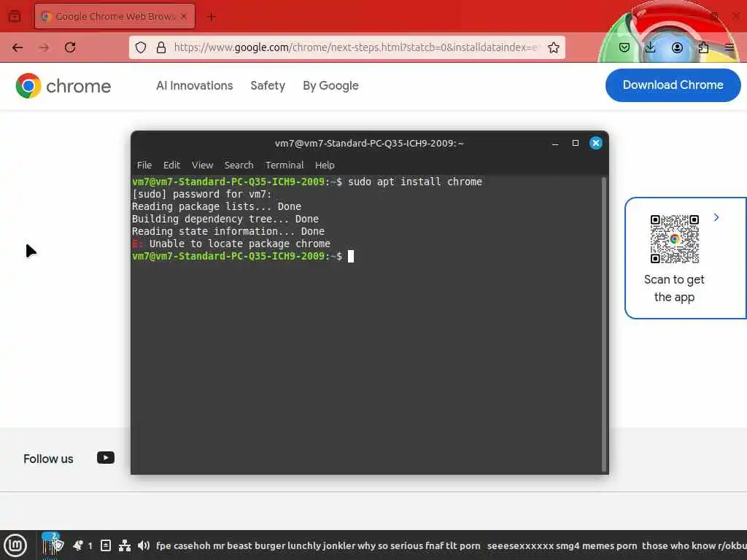Click the 'sudo apt install chrome' command text

pos(415,182)
